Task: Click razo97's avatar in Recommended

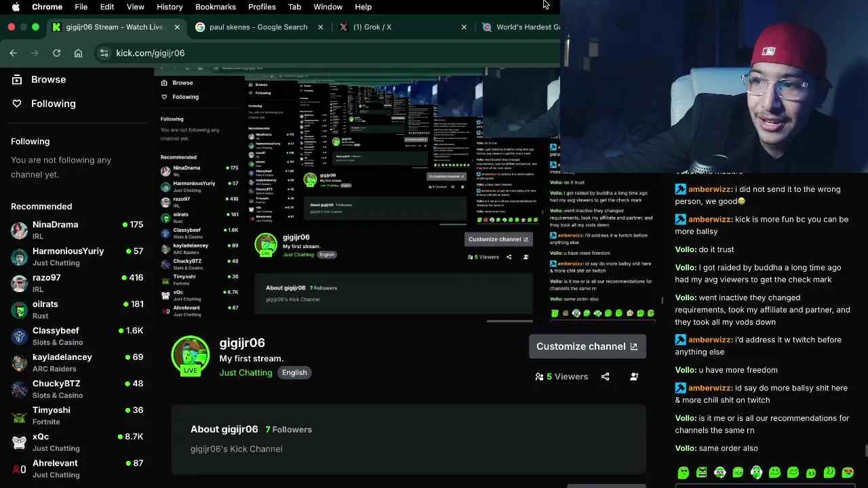Action: click(19, 283)
